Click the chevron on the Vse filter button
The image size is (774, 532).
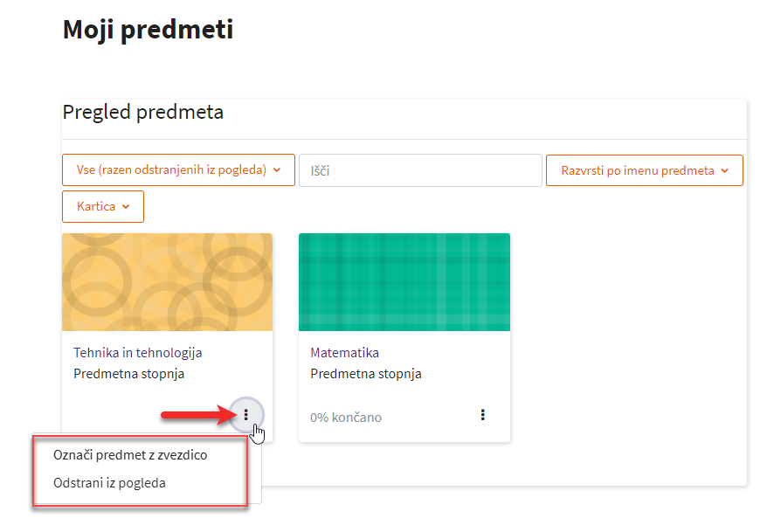[277, 170]
